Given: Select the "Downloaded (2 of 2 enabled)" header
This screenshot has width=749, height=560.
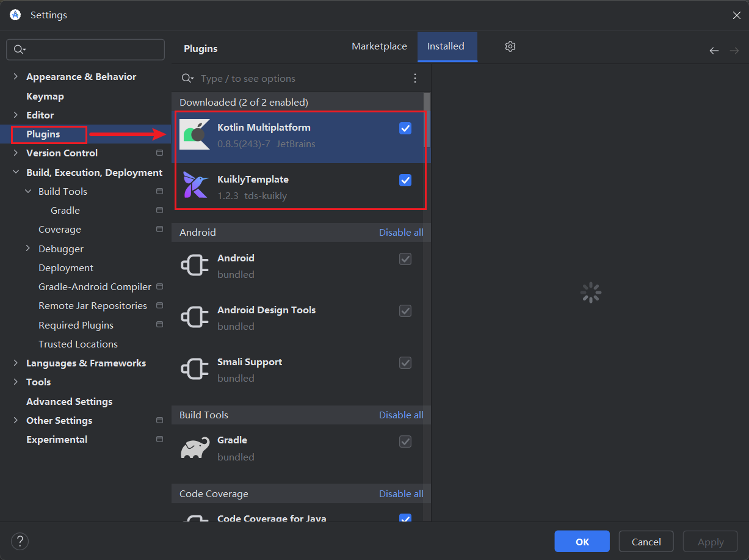Looking at the screenshot, I should (244, 102).
